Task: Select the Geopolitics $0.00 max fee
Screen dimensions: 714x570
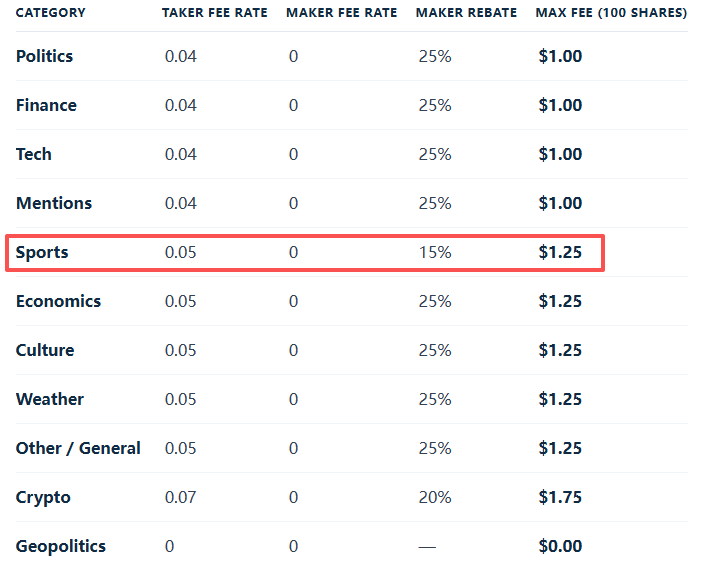Action: pyautogui.click(x=560, y=546)
